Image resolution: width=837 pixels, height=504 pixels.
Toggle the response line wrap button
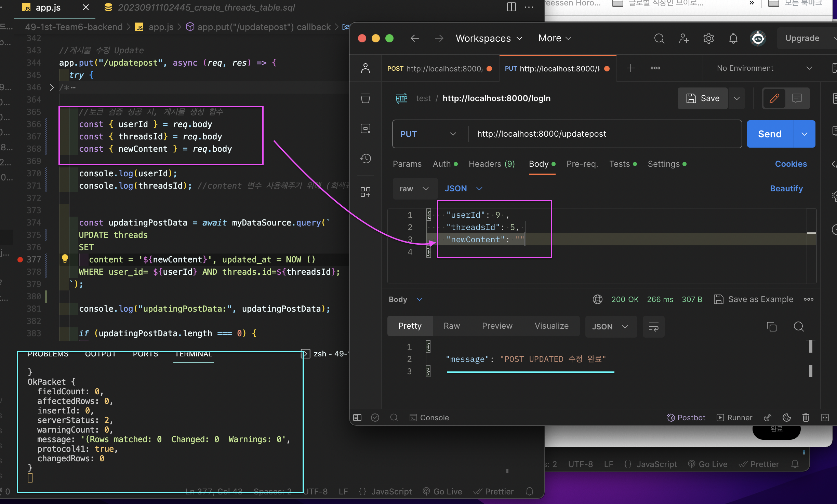click(653, 327)
